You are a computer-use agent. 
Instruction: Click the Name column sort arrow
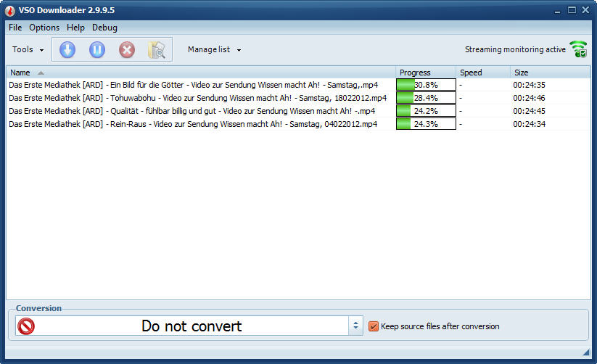coord(41,73)
